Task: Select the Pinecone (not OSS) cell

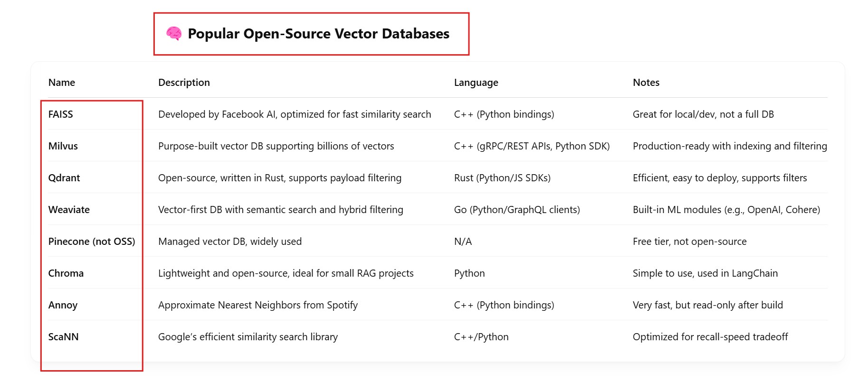Action: (92, 242)
